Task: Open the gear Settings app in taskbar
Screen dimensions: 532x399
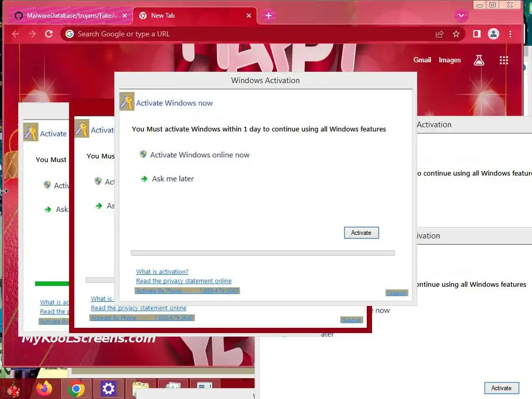Action: point(109,389)
